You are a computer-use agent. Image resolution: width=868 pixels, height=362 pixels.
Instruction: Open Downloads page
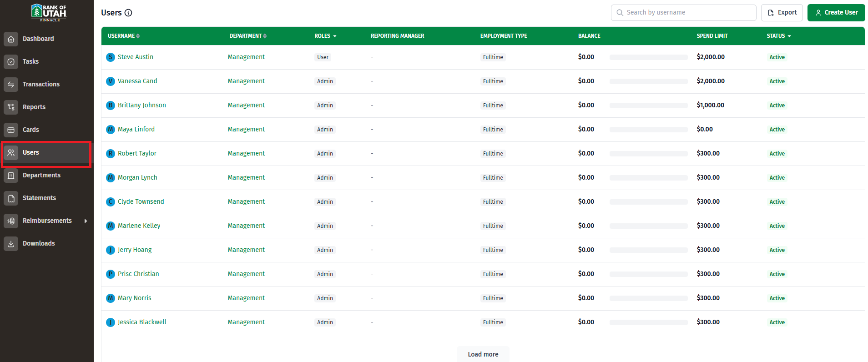coord(39,243)
